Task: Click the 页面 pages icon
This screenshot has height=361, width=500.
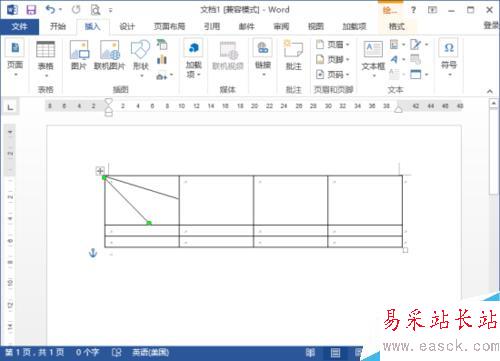Action: pos(15,48)
